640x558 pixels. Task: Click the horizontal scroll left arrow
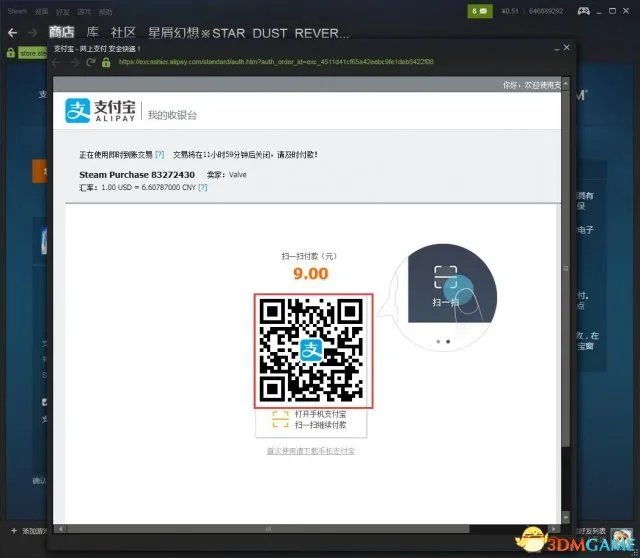(x=60, y=529)
